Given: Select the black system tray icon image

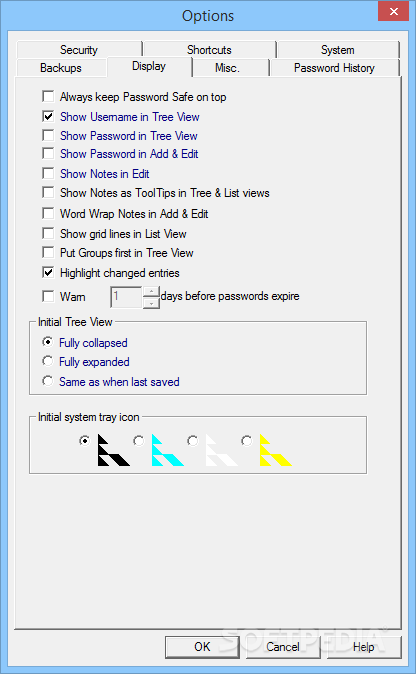Looking at the screenshot, I should pos(114,450).
